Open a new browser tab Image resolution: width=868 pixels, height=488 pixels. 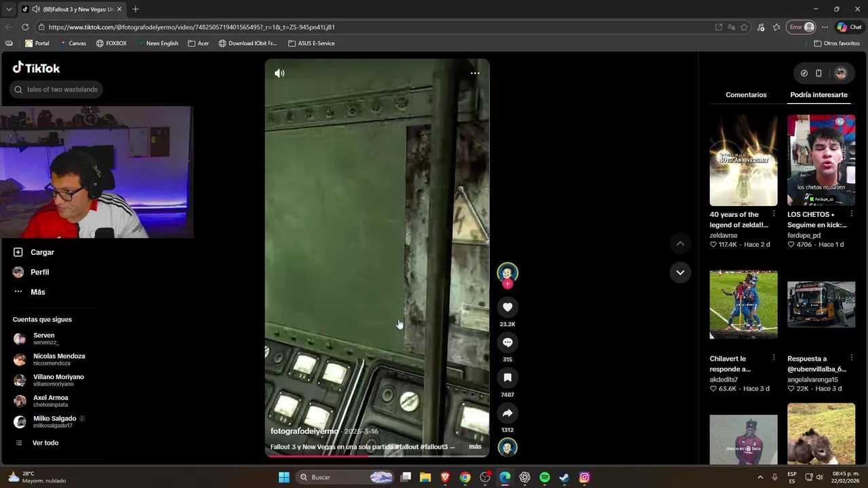pyautogui.click(x=135, y=9)
